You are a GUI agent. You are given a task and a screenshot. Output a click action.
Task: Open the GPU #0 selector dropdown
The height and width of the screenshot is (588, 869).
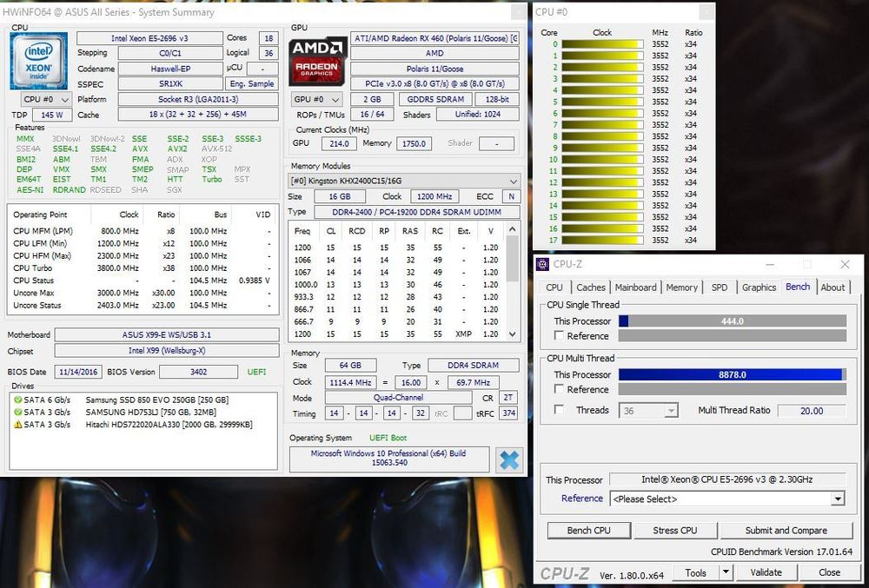(x=316, y=100)
